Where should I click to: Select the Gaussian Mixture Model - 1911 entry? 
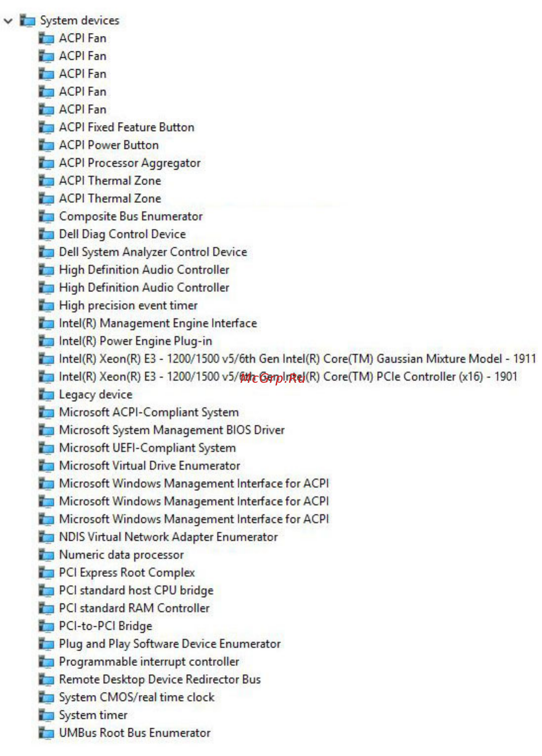[x=298, y=358]
